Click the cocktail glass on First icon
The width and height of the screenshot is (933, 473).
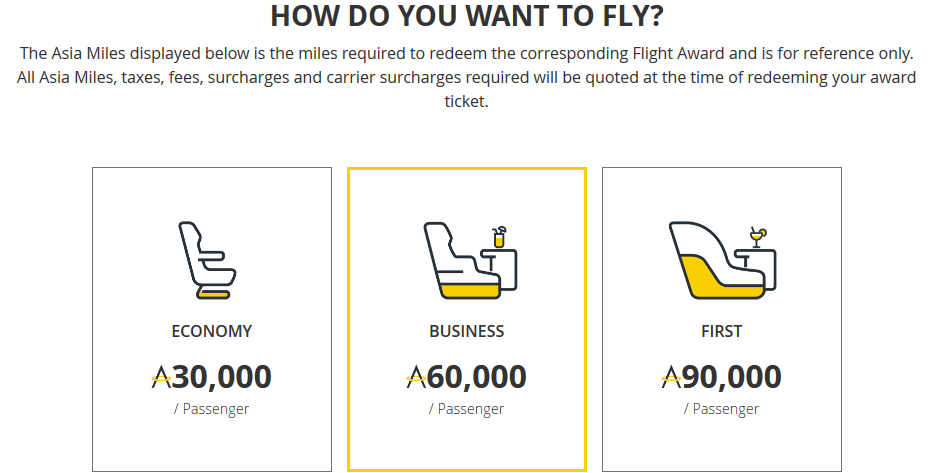click(x=758, y=236)
